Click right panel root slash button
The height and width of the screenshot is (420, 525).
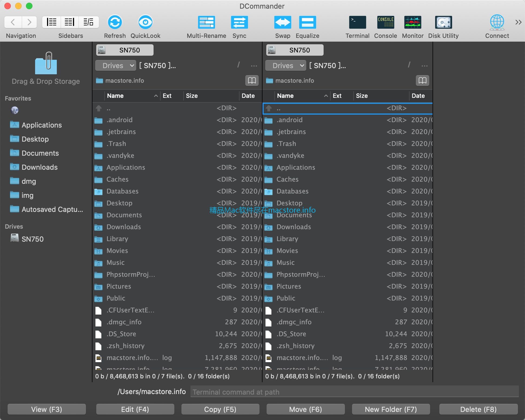[409, 65]
